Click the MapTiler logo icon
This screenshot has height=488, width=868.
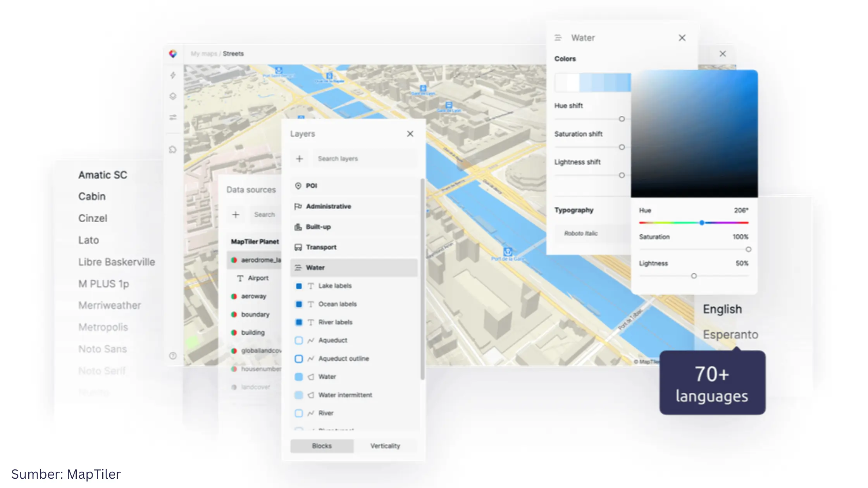(173, 53)
